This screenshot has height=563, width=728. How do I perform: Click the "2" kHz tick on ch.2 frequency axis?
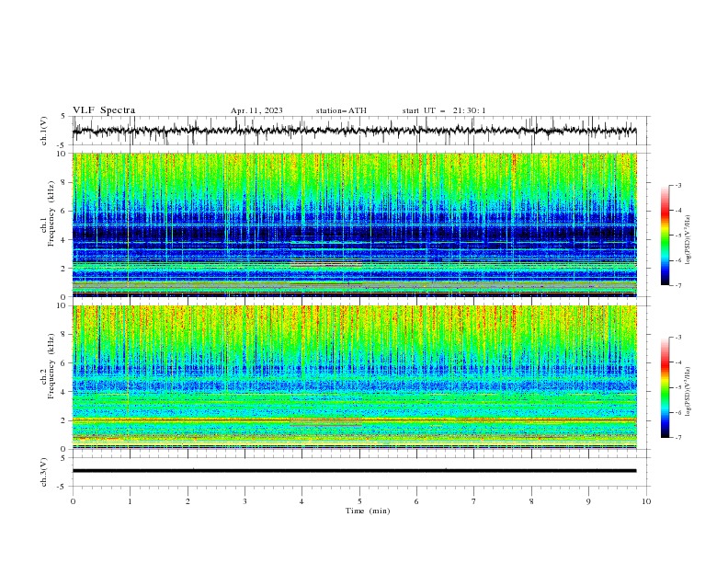(65, 420)
